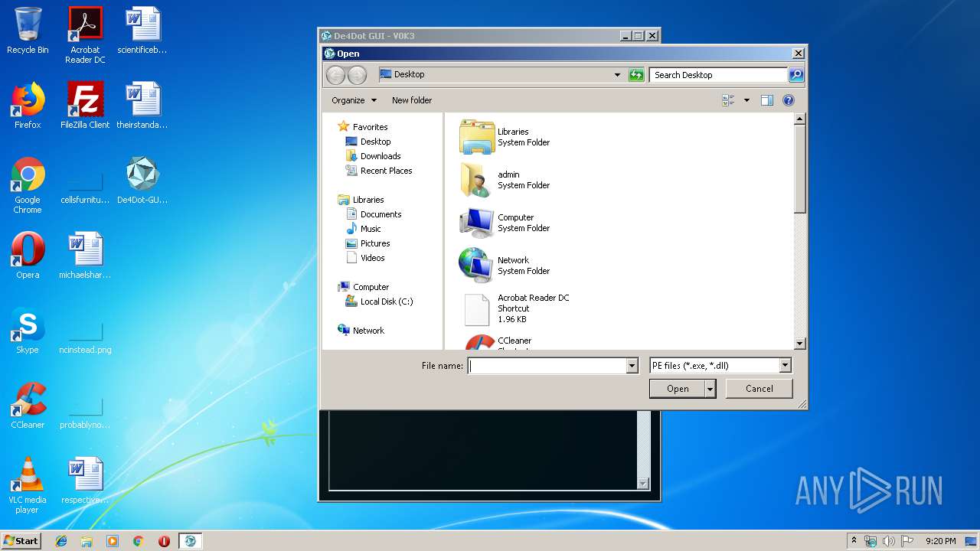Open Firefox desktop shortcut
This screenshot has width=980, height=551.
tap(28, 106)
